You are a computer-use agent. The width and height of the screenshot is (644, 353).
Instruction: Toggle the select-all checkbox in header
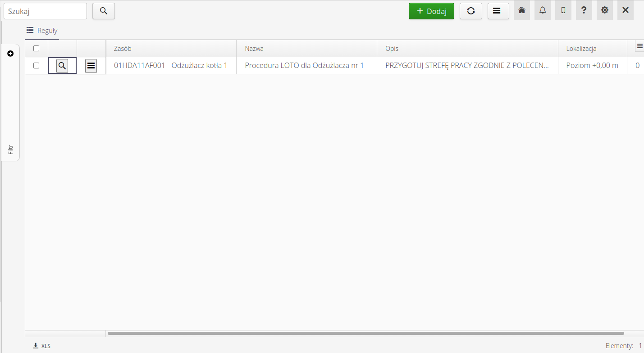(37, 49)
